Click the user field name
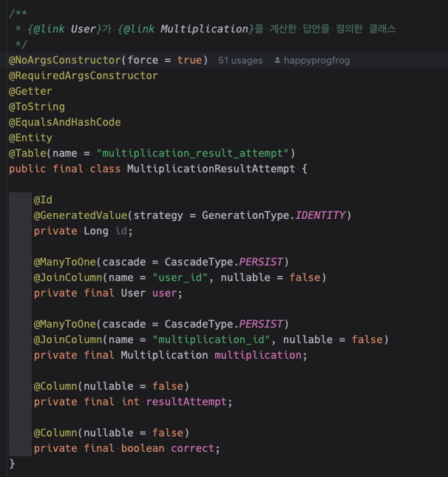448x477 pixels. point(165,293)
